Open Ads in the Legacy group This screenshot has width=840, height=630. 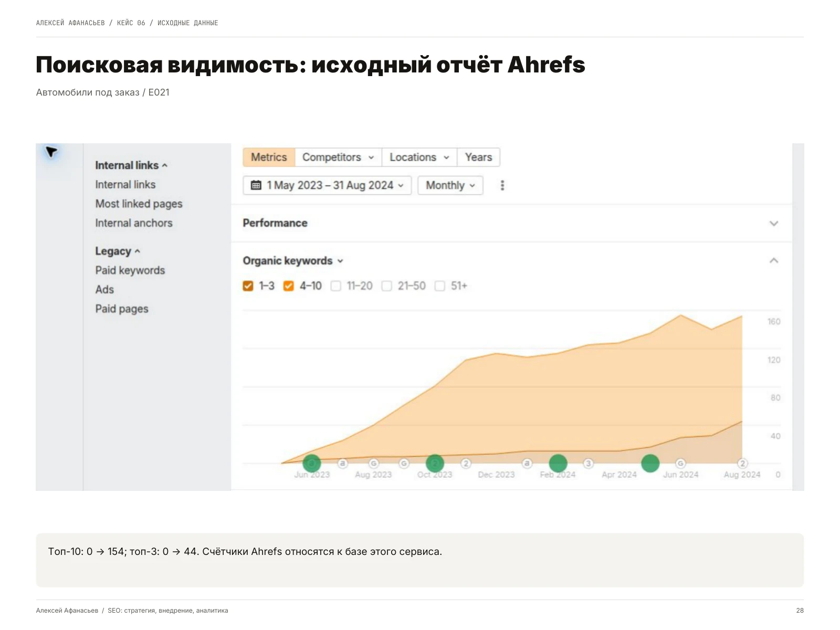(x=104, y=290)
